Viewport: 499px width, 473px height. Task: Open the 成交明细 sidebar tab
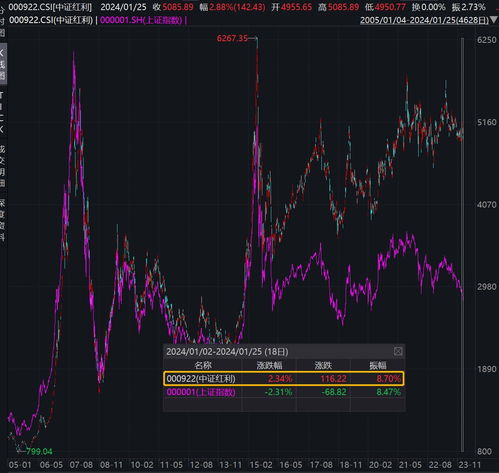tap(2, 166)
